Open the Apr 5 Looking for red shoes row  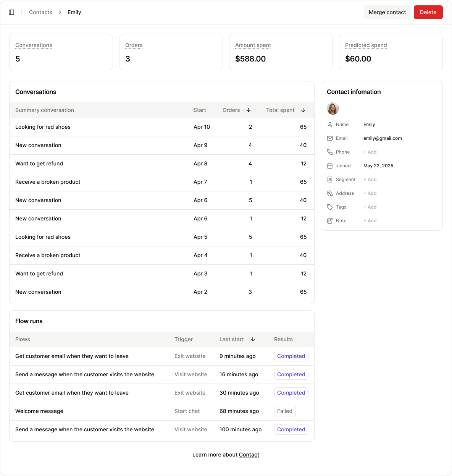coord(162,237)
